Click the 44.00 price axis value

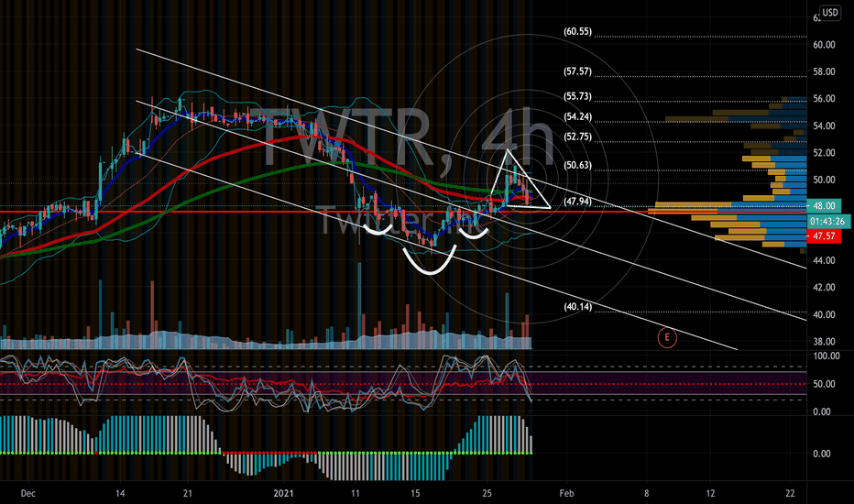[x=824, y=260]
